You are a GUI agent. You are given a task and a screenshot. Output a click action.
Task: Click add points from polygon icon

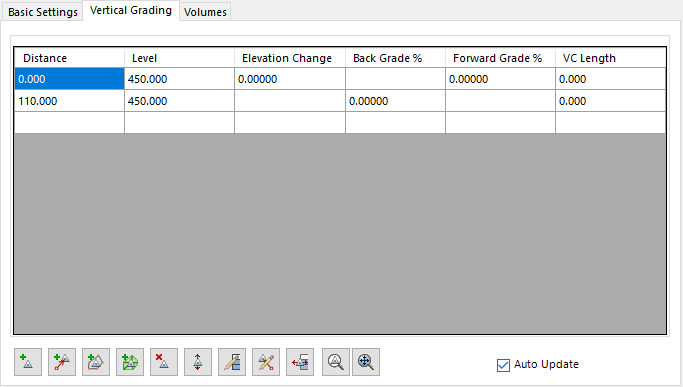coord(96,362)
